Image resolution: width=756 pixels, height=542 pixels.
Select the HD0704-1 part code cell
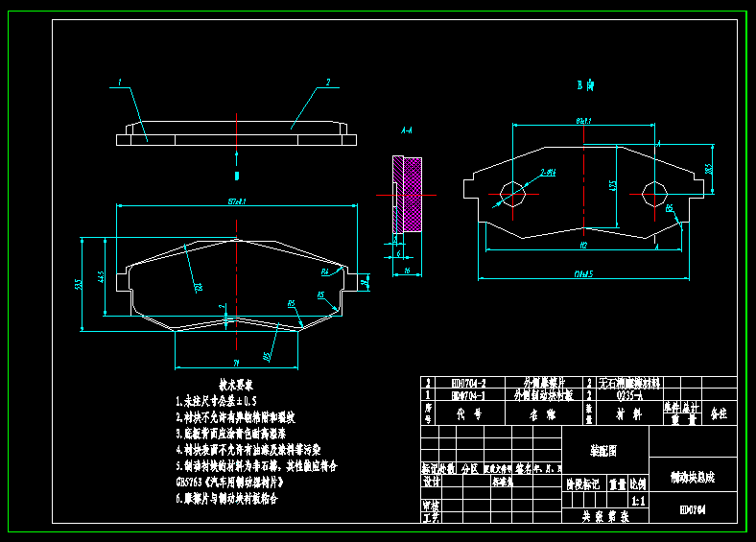pos(468,395)
